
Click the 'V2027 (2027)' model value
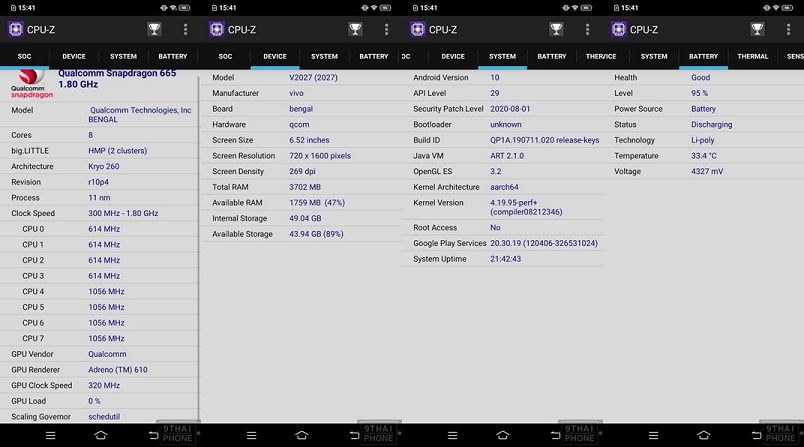313,77
